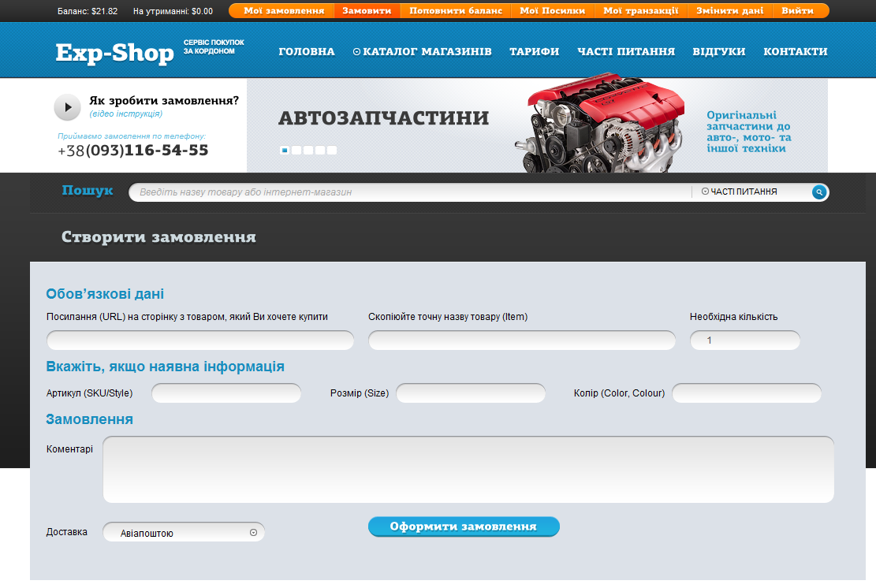Screen dimensions: 876x588
Task: Open Змінити дані settings
Action: 729,10
